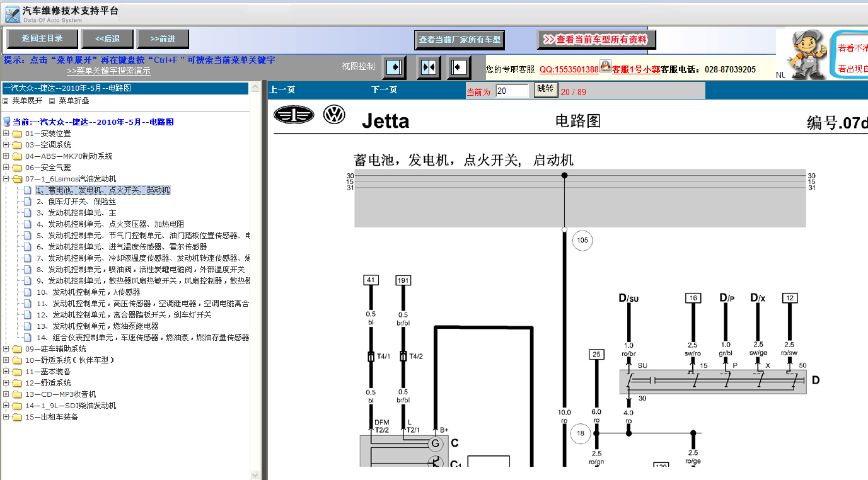This screenshot has width=868, height=480.
Task: Click the tree panel scrollbar down arrow
Action: (255, 475)
